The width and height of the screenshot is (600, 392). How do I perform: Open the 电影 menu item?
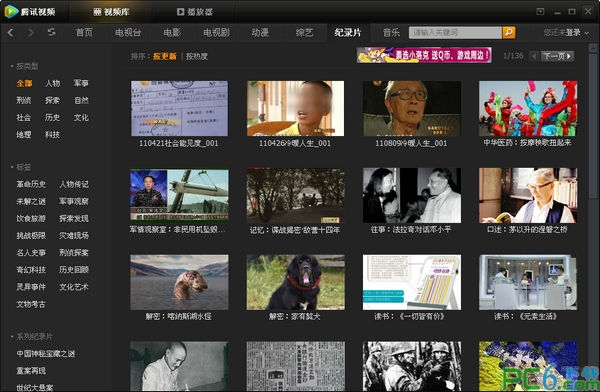(172, 33)
